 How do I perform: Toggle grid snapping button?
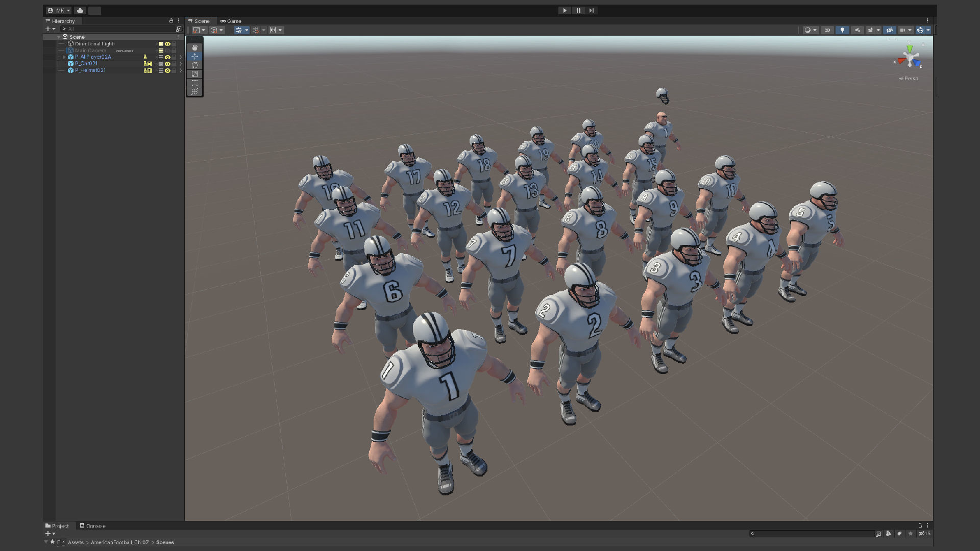256,30
